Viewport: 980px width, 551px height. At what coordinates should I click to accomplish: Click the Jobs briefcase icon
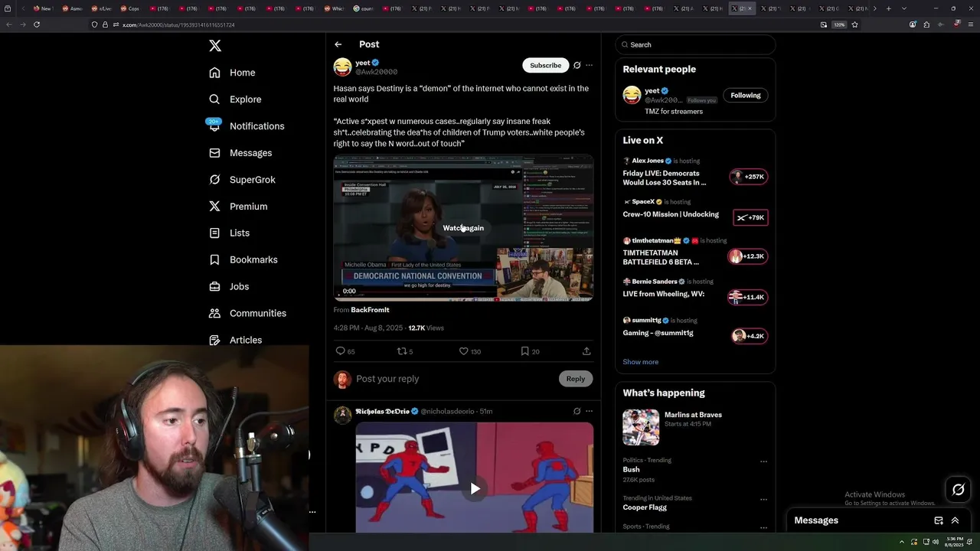coord(214,286)
